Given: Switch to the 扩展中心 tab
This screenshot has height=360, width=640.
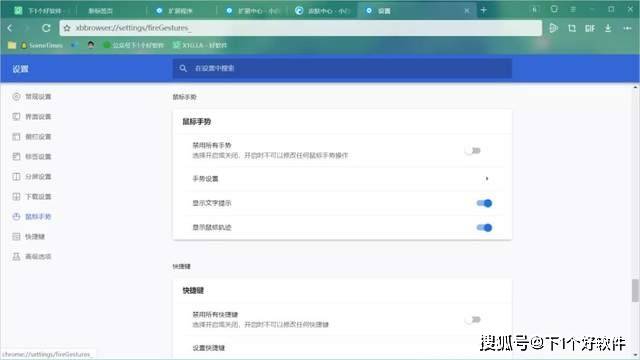Looking at the screenshot, I should click(253, 11).
